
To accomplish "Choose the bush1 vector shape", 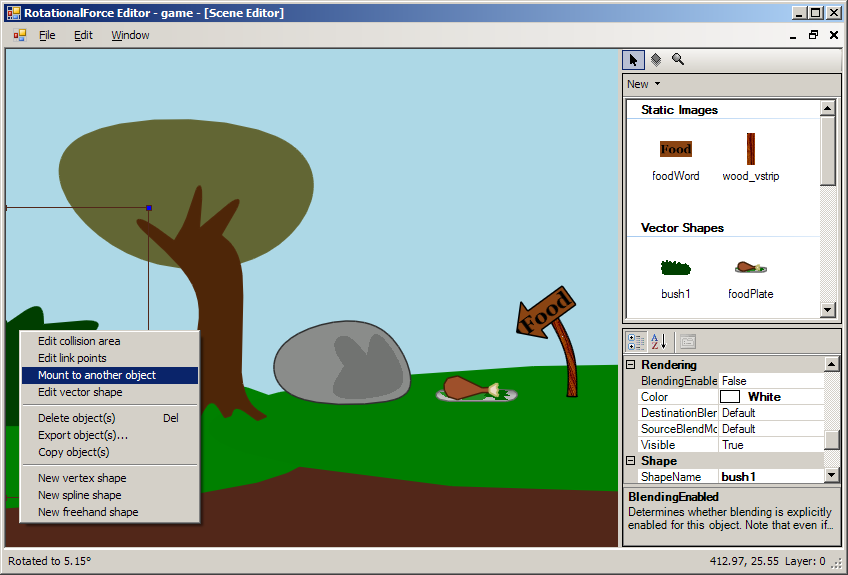I will pos(675,268).
